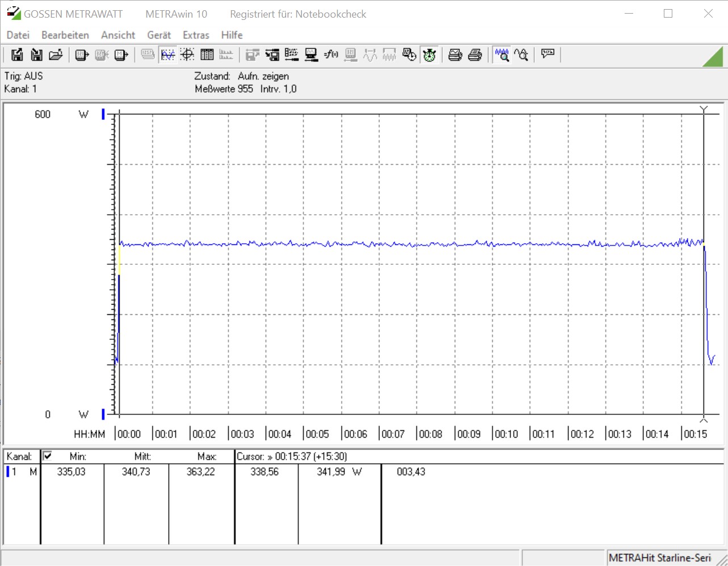The image size is (728, 566).
Task: Click the HH:MM axis unit label
Action: click(x=90, y=434)
